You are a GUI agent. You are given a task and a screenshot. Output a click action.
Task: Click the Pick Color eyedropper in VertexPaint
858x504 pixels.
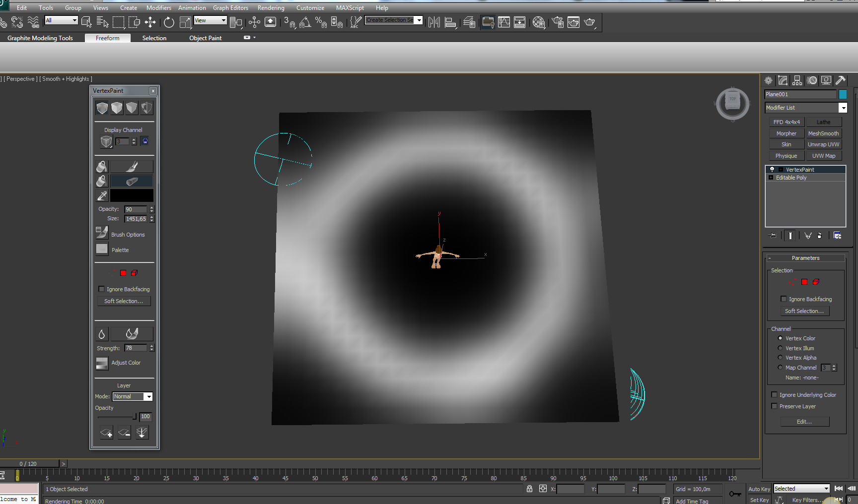(102, 195)
